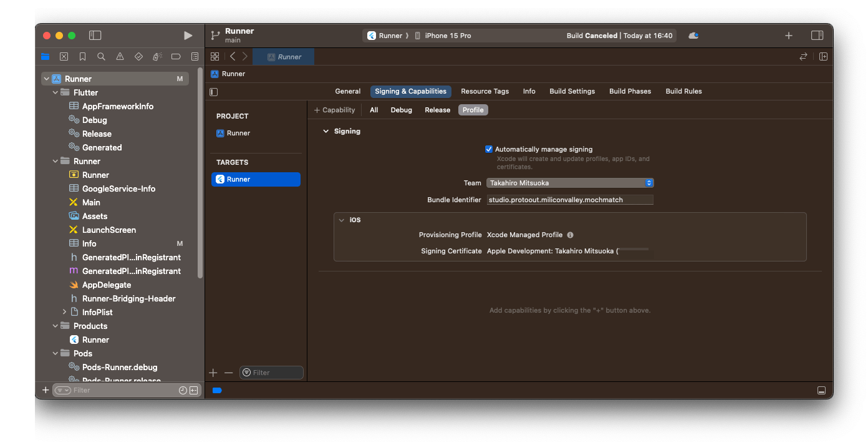This screenshot has height=445, width=868.
Task: Add a new target with plus button
Action: (213, 373)
